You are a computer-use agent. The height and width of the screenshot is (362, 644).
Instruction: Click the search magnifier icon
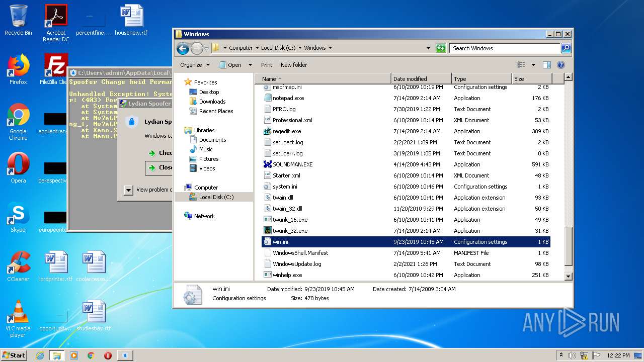[x=566, y=48]
